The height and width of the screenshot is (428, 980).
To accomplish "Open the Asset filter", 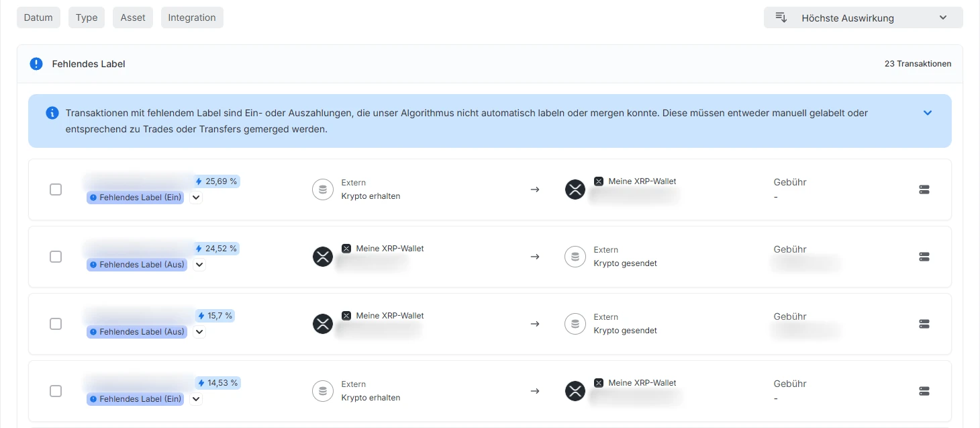I will [133, 17].
